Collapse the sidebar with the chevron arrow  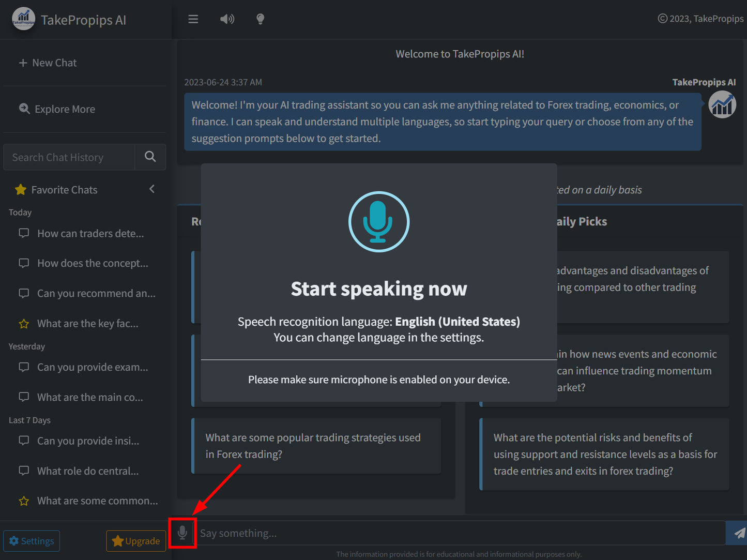click(152, 189)
